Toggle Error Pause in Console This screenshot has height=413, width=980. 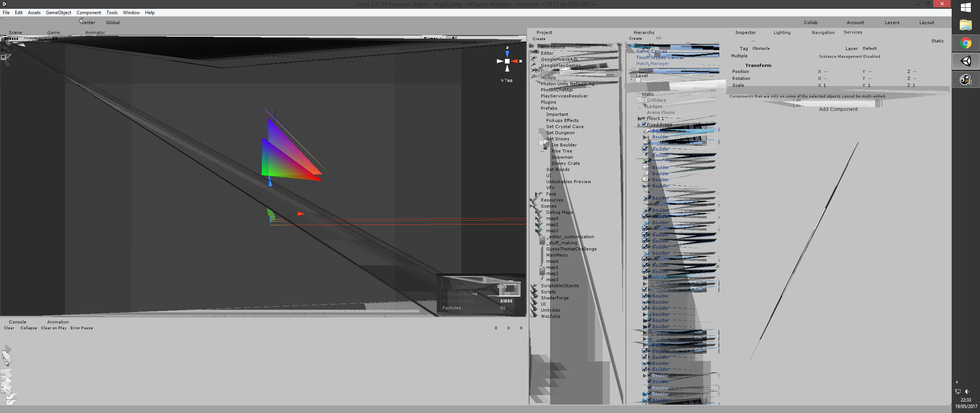click(x=82, y=328)
